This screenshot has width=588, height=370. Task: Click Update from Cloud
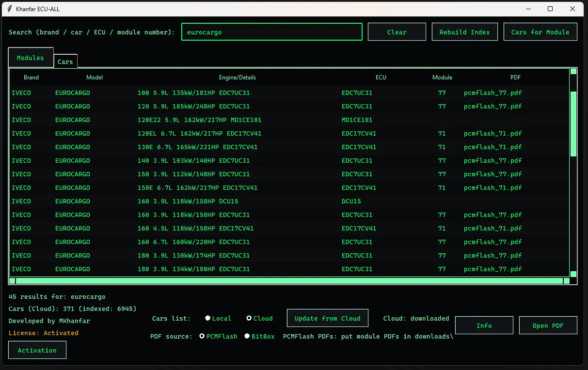pyautogui.click(x=327, y=318)
